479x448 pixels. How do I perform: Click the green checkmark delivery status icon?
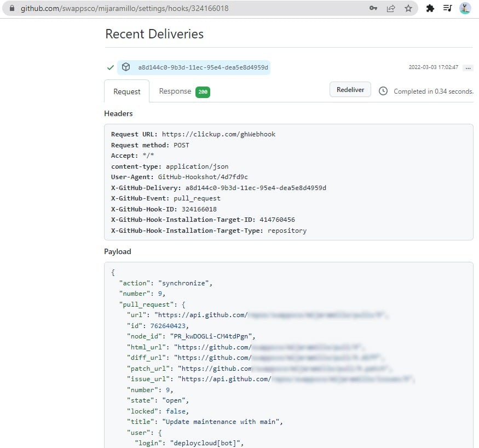coord(110,67)
